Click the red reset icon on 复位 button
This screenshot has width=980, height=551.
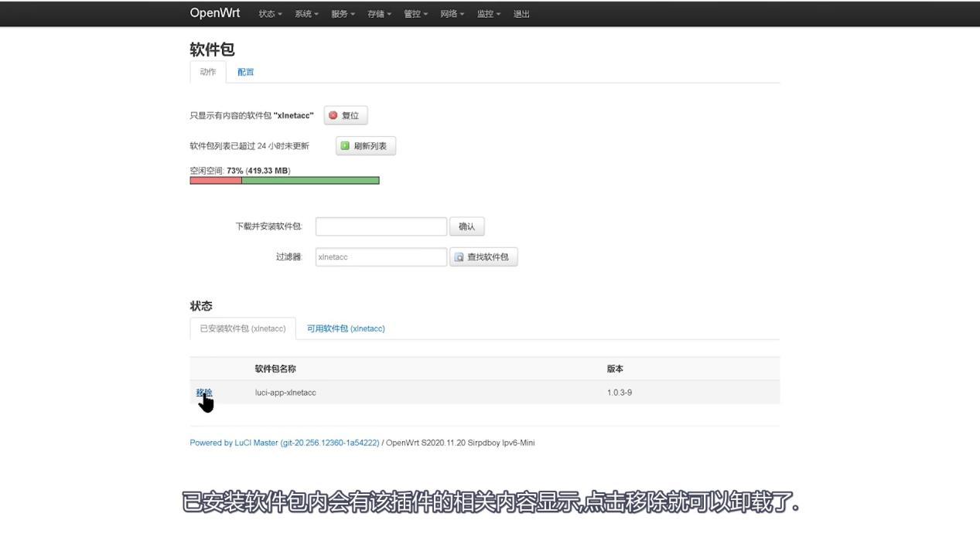(334, 115)
